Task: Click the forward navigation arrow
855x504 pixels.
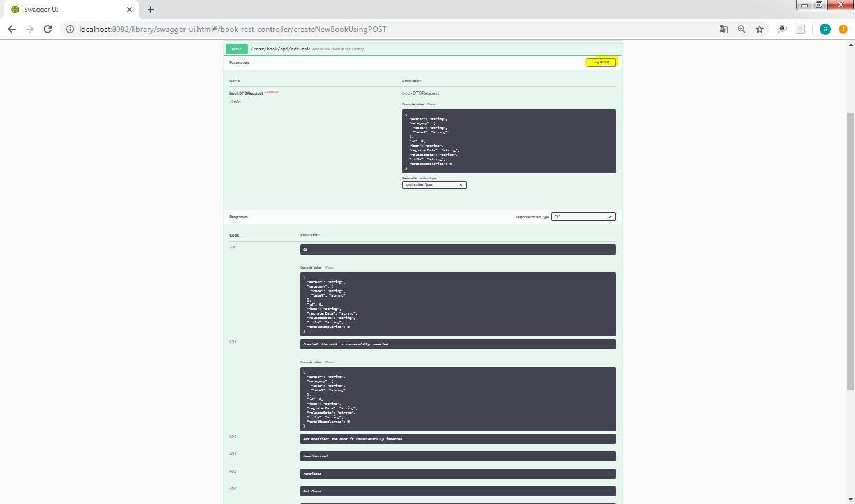Action: coord(30,29)
